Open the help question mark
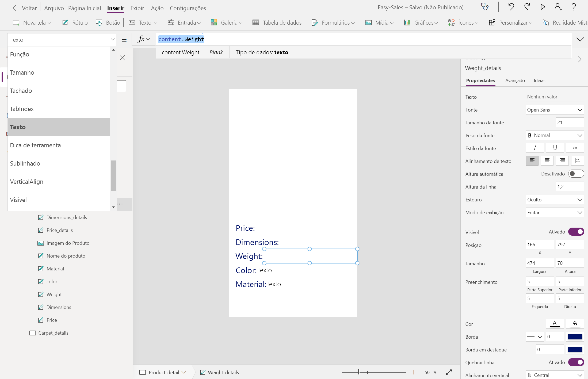 [574, 7]
